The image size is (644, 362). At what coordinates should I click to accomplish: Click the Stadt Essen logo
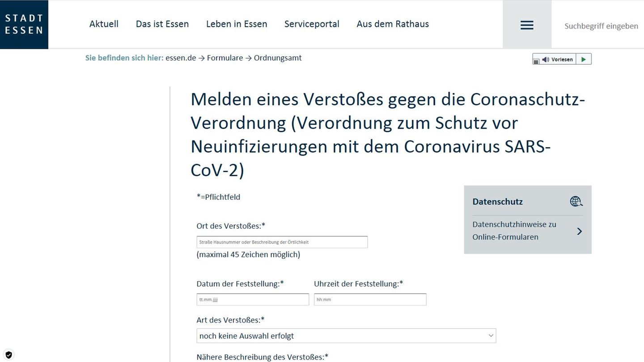point(24,25)
